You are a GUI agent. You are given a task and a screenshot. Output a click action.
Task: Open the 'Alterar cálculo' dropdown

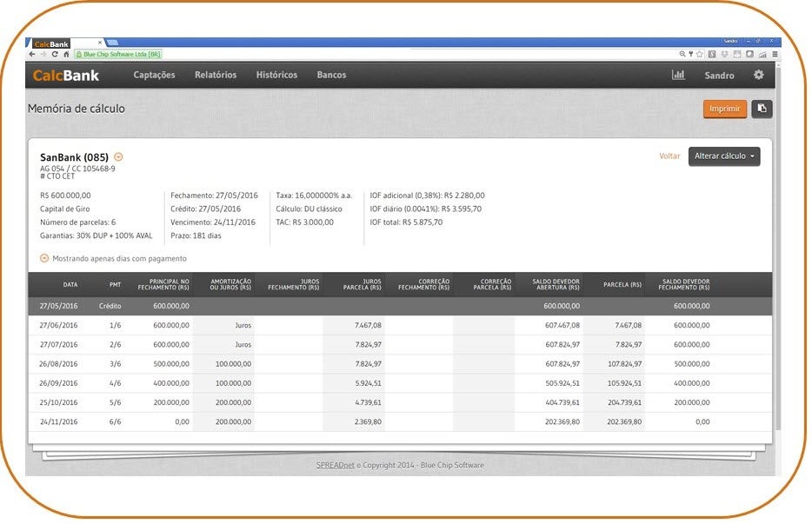[723, 156]
